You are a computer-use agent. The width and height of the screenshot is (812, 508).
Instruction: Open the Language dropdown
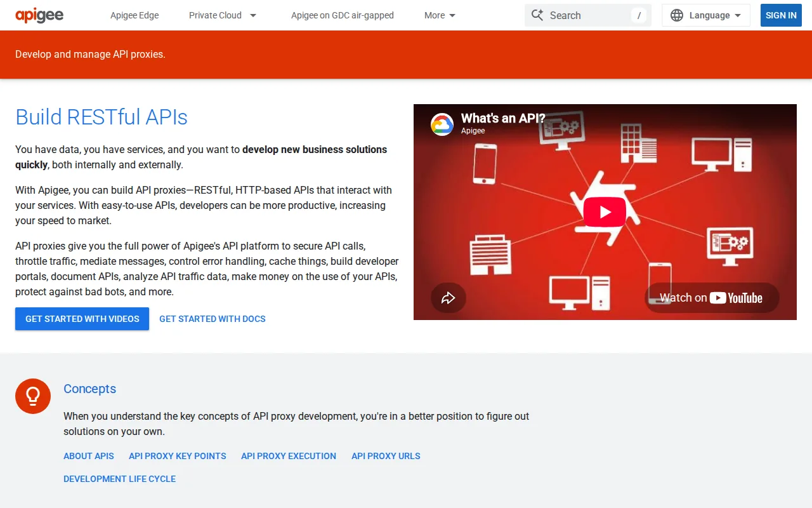(x=706, y=15)
